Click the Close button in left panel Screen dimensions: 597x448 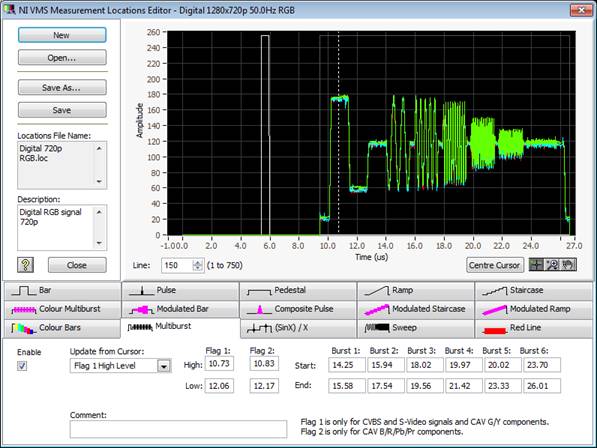(77, 265)
